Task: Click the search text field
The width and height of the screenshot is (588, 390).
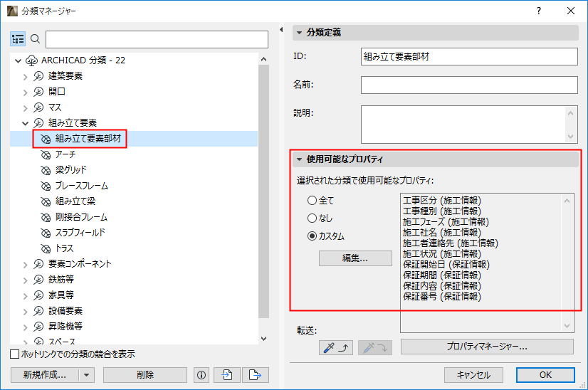Action: coord(157,39)
